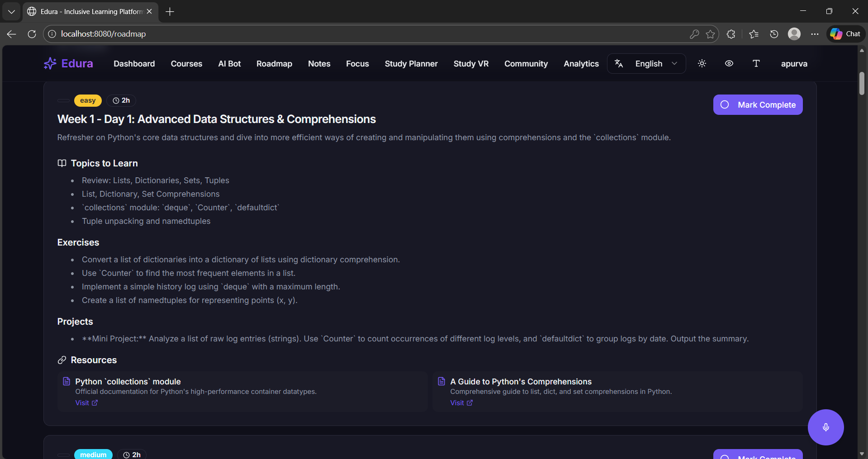
Task: Open Study Planner from navbar
Action: pos(411,64)
